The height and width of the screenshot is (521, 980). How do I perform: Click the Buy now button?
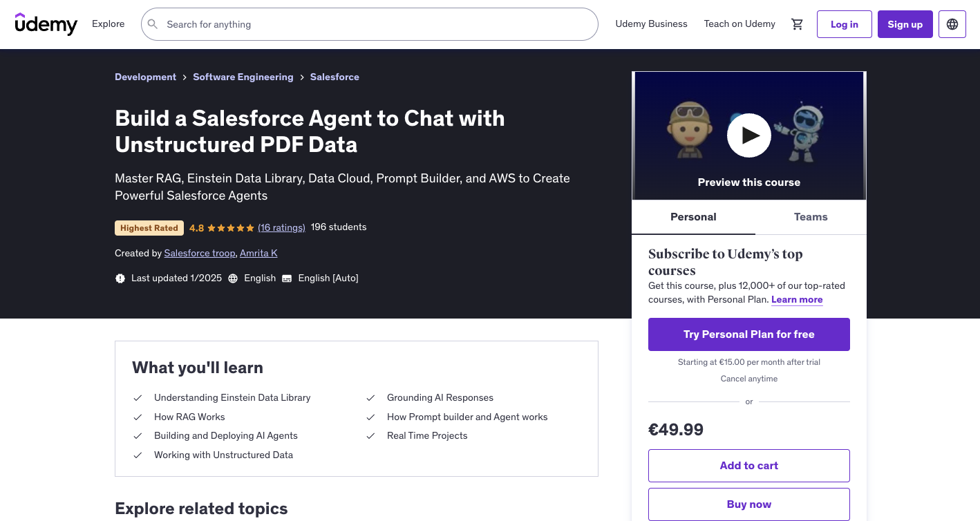click(748, 504)
